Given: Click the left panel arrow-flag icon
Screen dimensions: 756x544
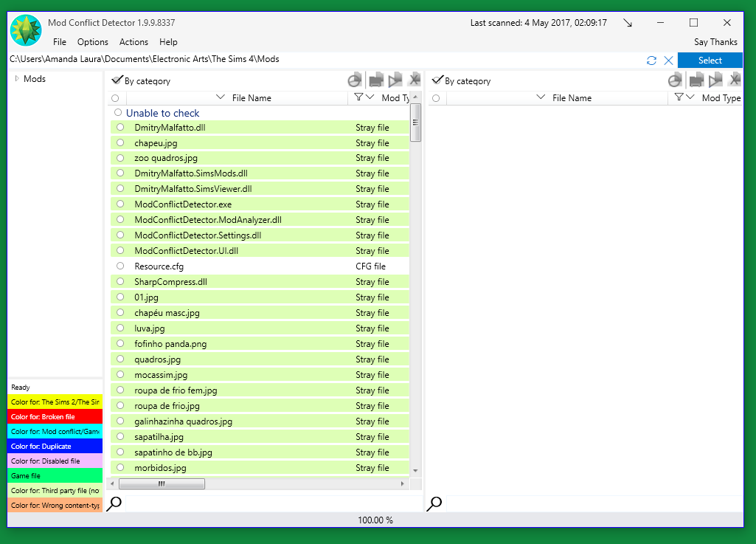Looking at the screenshot, I should 395,80.
